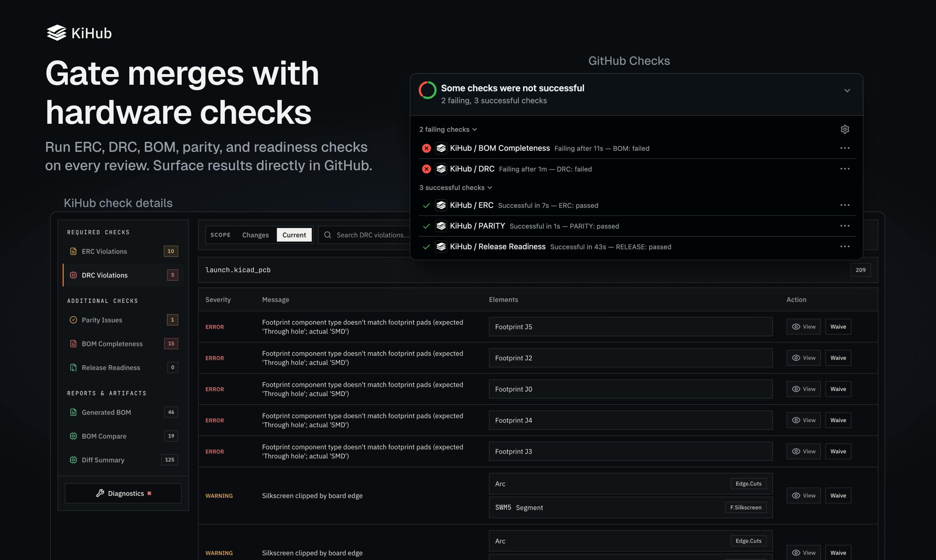Waive the SWM5 Segment silkscreen warning
The image size is (936, 560).
pos(838,496)
